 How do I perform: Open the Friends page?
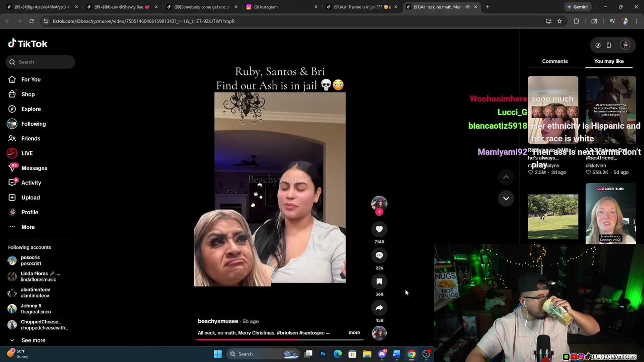pyautogui.click(x=30, y=138)
